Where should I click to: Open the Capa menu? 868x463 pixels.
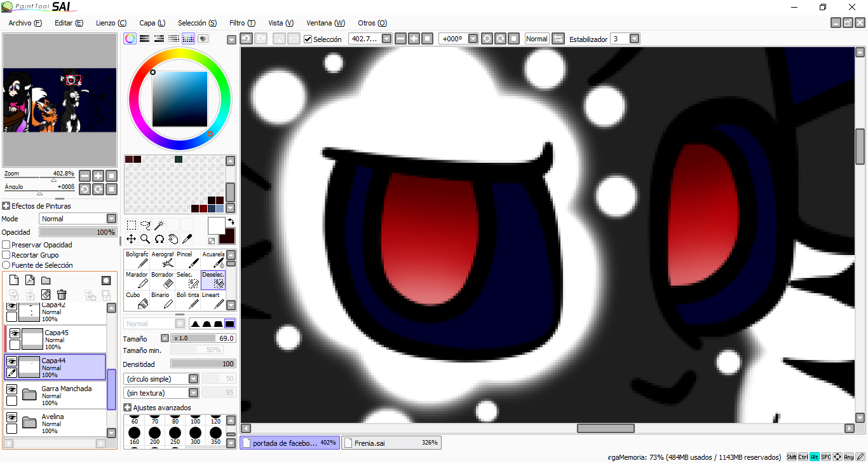(153, 23)
